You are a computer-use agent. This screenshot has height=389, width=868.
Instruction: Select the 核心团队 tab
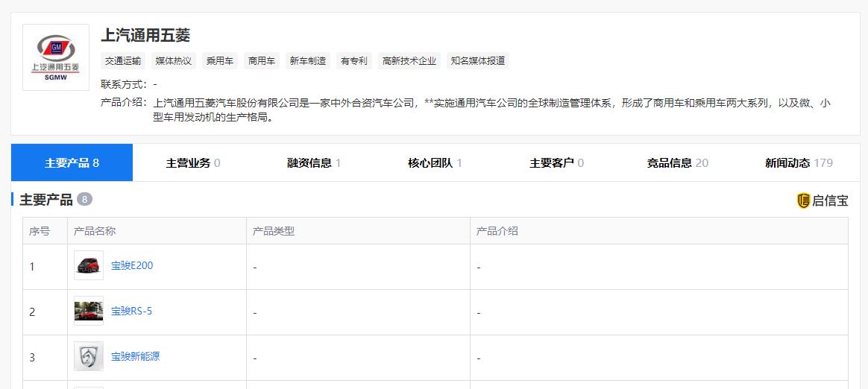tap(435, 162)
